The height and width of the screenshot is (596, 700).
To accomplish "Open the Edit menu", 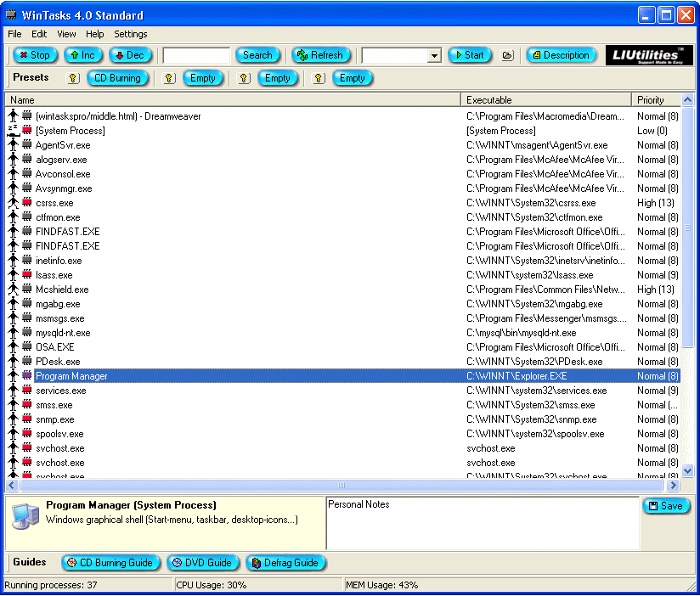I will click(x=39, y=34).
